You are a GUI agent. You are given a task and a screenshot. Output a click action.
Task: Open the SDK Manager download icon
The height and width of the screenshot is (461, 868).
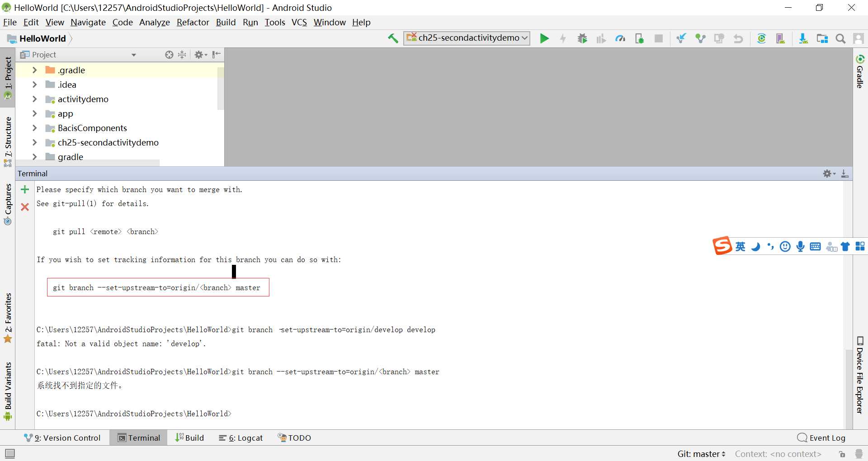[x=803, y=38]
